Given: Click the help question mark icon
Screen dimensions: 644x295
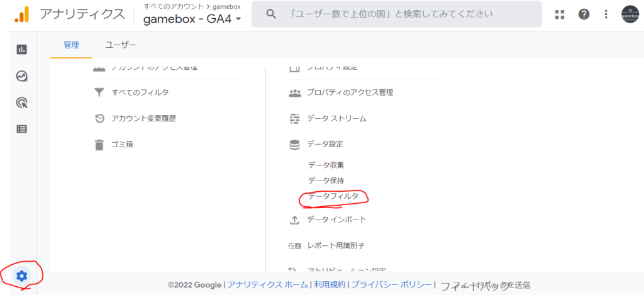Looking at the screenshot, I should click(584, 14).
